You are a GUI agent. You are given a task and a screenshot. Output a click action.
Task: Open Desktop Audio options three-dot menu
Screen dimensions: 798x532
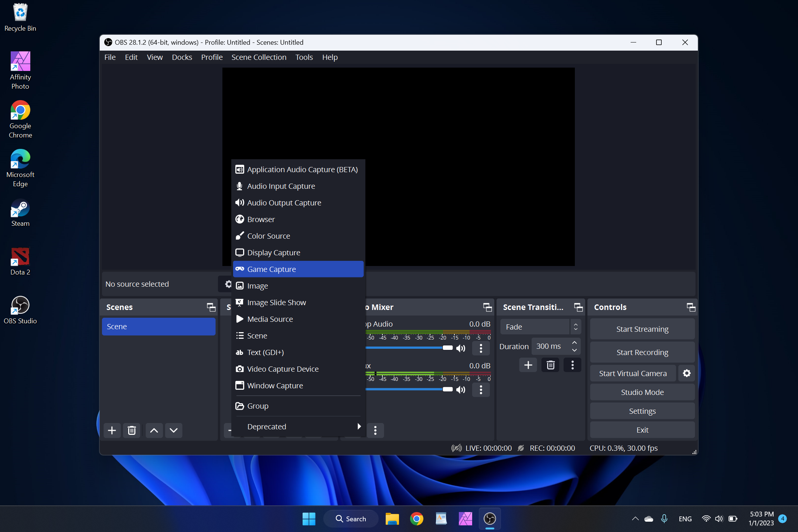481,348
